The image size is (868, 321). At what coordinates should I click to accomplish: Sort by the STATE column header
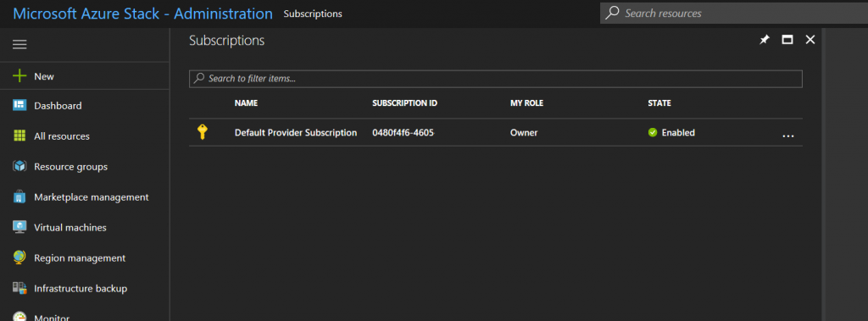point(659,103)
